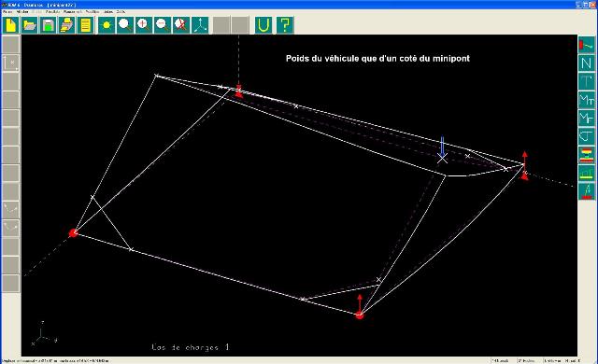Zoom in with the plus magnifier
The width and height of the screenshot is (598, 364).
click(x=144, y=25)
